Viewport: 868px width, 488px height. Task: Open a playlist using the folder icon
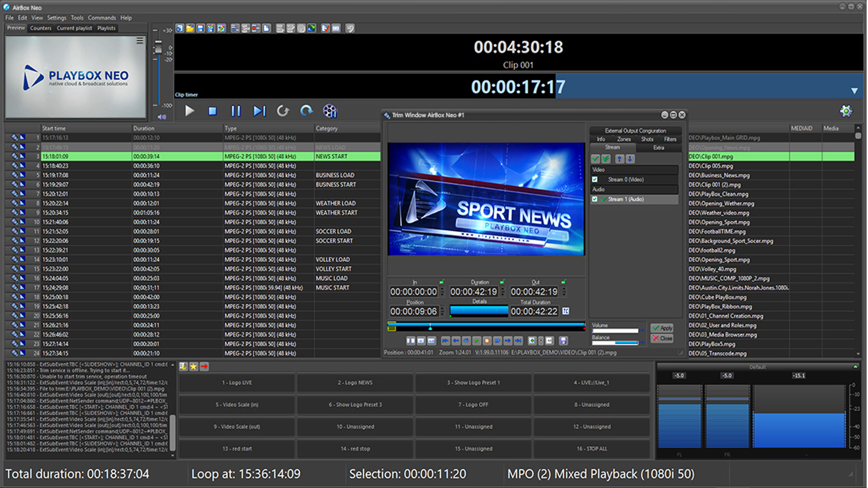191,28
